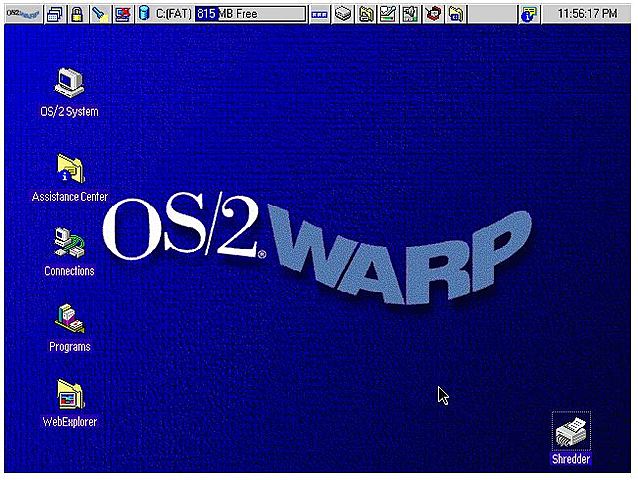Open the Assistance Center folder icon
This screenshot has height=480, width=638.
pyautogui.click(x=70, y=168)
